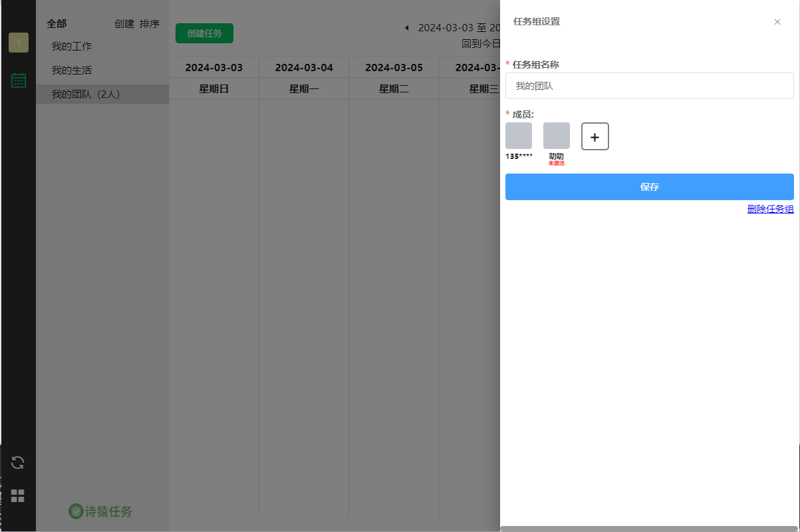Click the 诗猿任务 logo
800x532 pixels.
coord(101,511)
